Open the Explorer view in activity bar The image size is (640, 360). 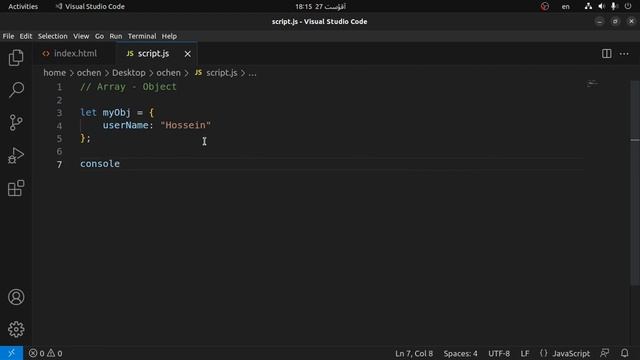pos(16,58)
